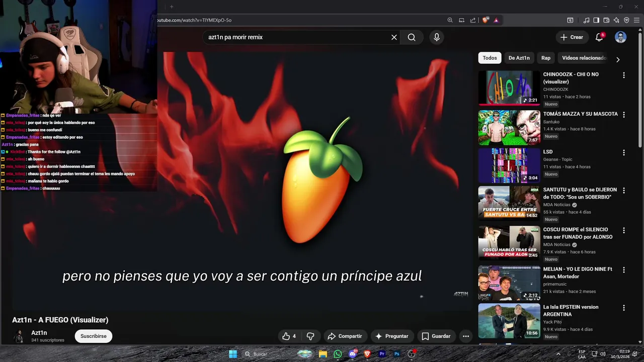This screenshot has width=644, height=362.
Task: Click the zoom magnifier icon in address bar
Action: coord(450,20)
